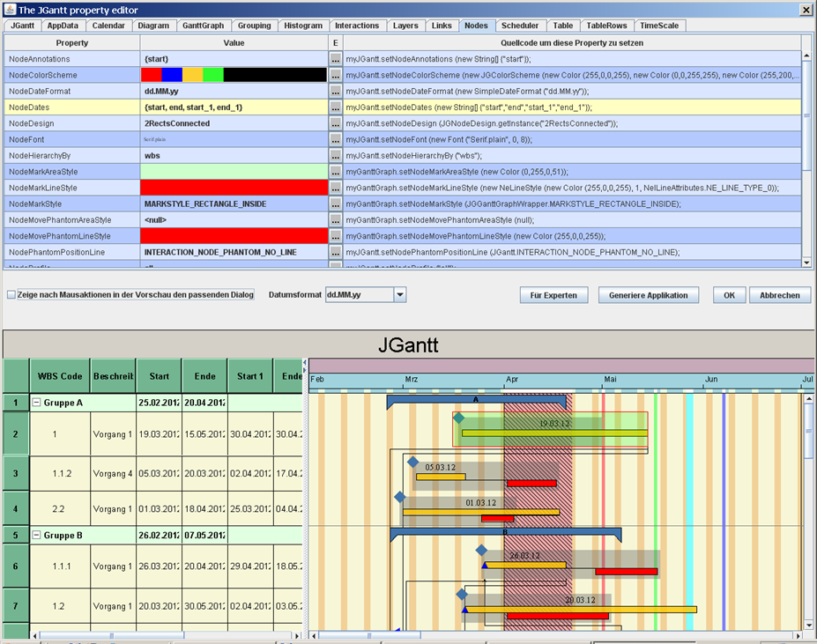Click the Start 1 column header
The width and height of the screenshot is (817, 644).
tap(250, 376)
